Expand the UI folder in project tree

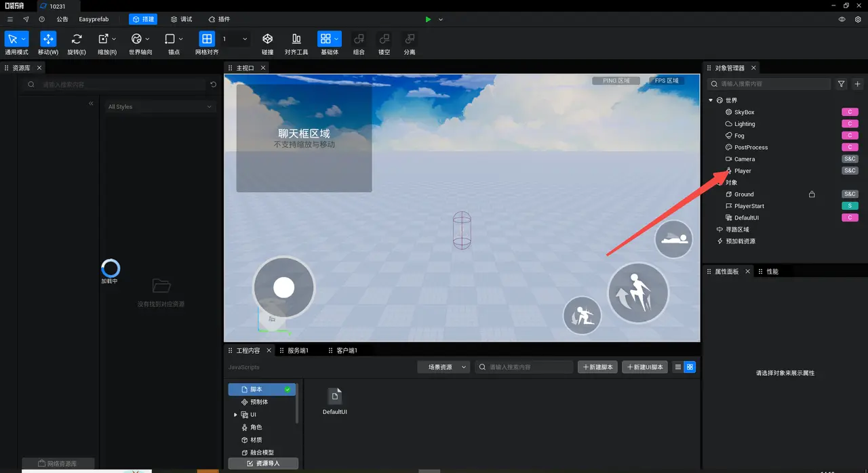235,415
